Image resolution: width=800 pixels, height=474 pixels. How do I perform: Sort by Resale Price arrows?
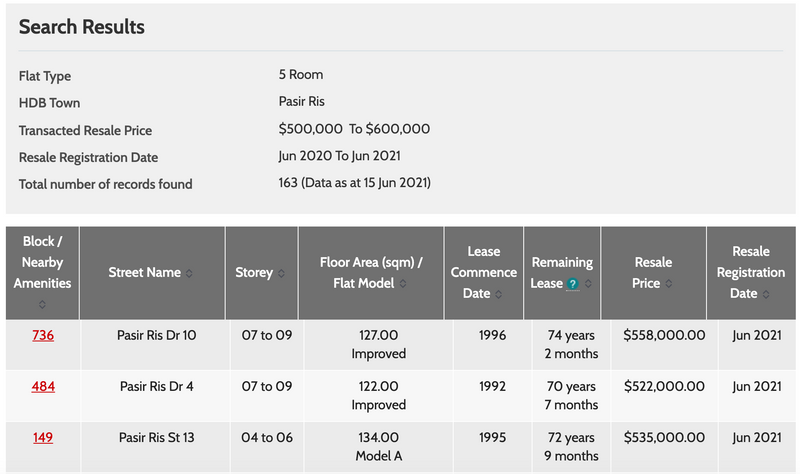[669, 284]
